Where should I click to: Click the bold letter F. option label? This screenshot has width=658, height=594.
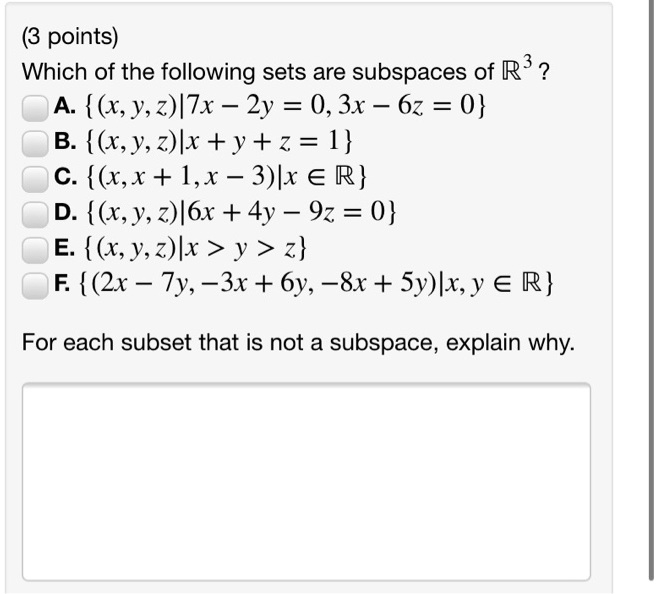pos(63,284)
